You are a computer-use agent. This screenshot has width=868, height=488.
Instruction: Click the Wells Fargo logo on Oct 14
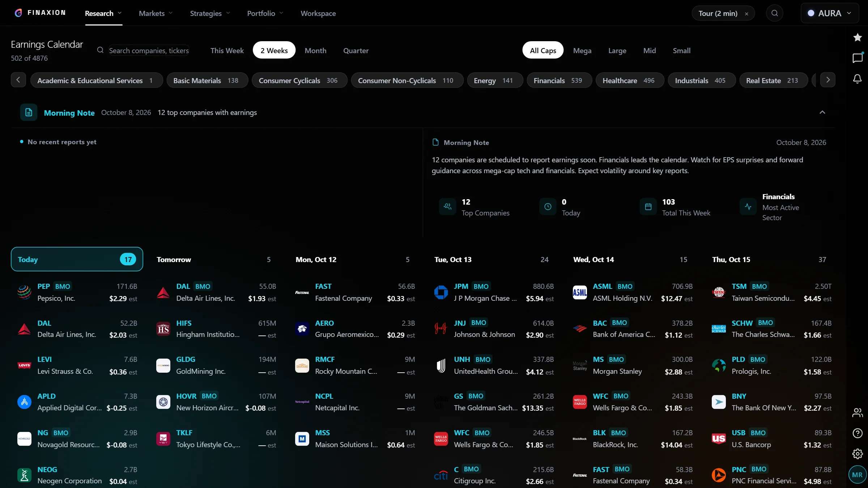pos(580,402)
